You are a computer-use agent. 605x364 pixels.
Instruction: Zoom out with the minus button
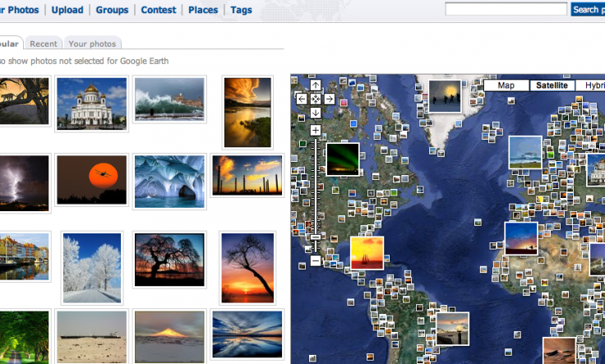[316, 260]
